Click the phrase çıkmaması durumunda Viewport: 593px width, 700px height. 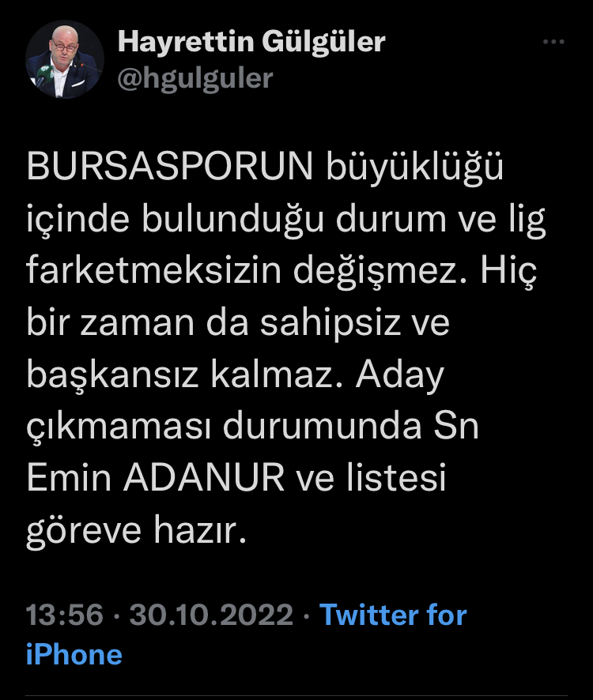coord(224,427)
